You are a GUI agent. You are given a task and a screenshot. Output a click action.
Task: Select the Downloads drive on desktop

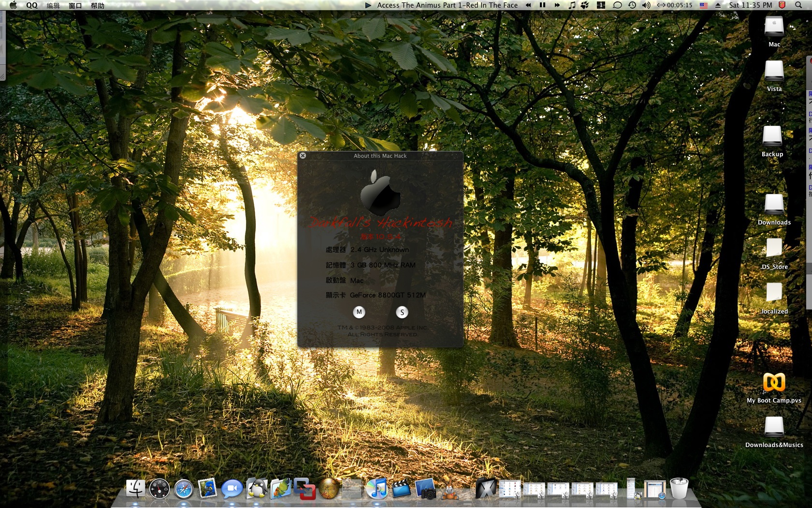tap(774, 205)
